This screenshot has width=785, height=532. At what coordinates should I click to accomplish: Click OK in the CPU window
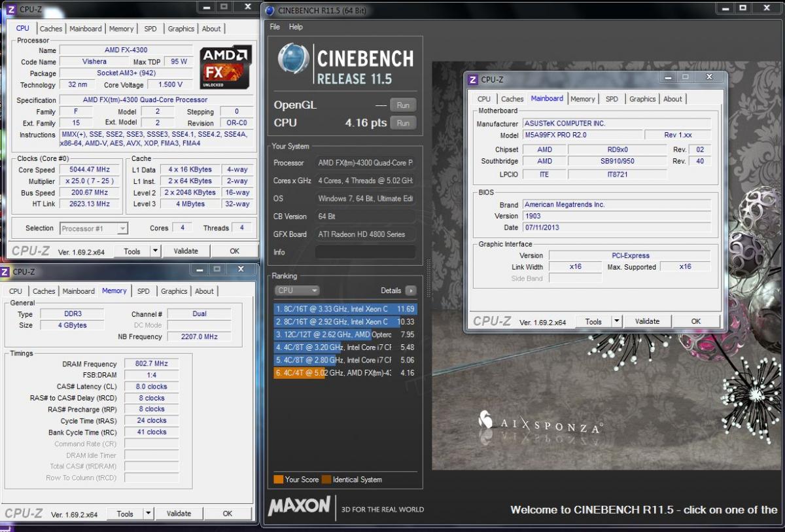235,251
